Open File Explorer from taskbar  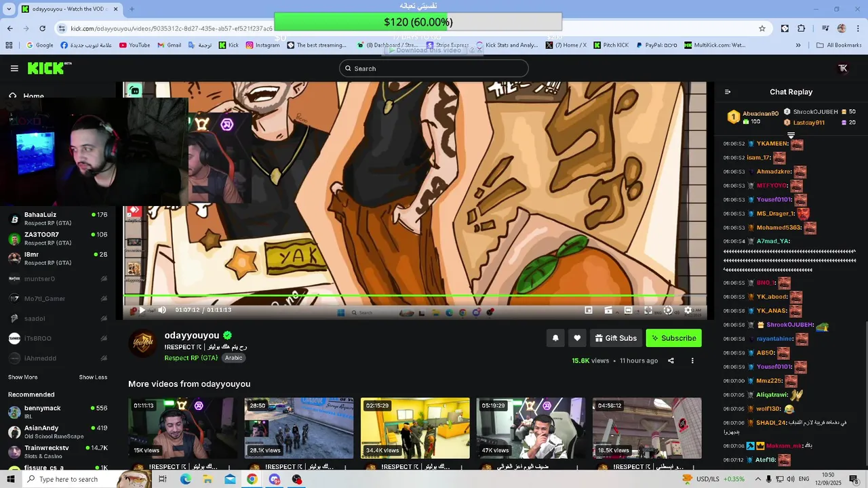(208, 479)
